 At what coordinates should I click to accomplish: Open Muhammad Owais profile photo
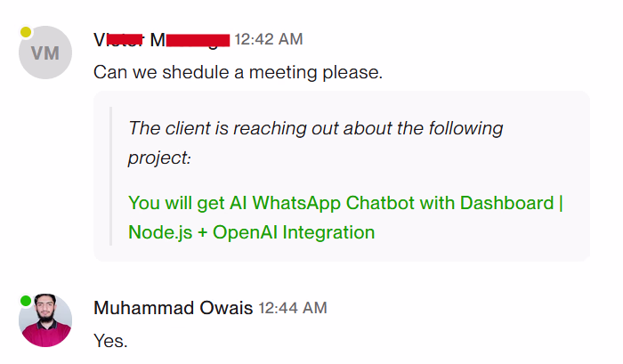44,320
